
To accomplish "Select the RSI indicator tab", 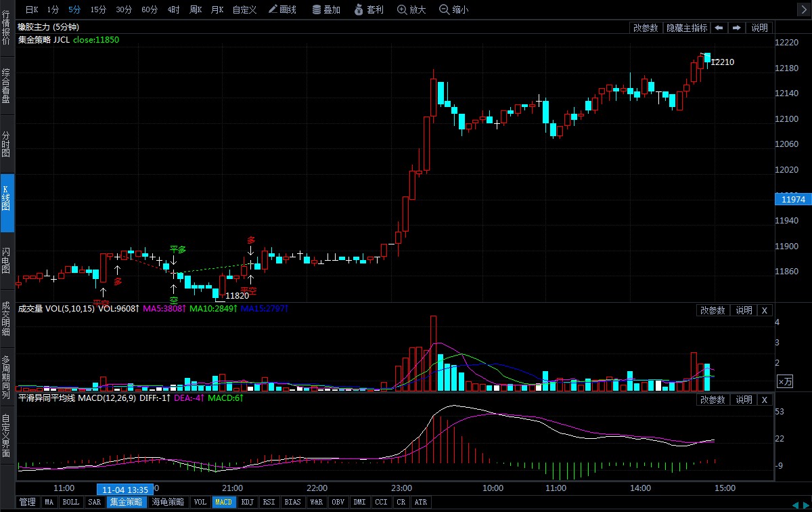I will click(x=269, y=503).
